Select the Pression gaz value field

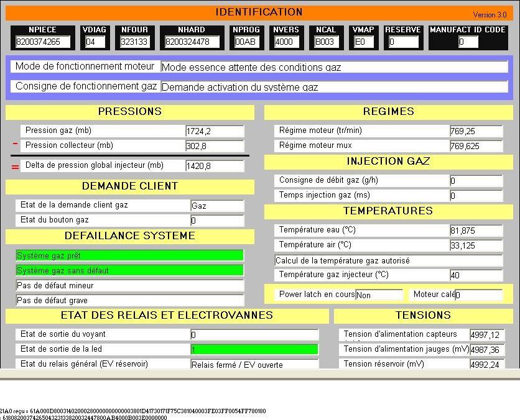click(214, 131)
